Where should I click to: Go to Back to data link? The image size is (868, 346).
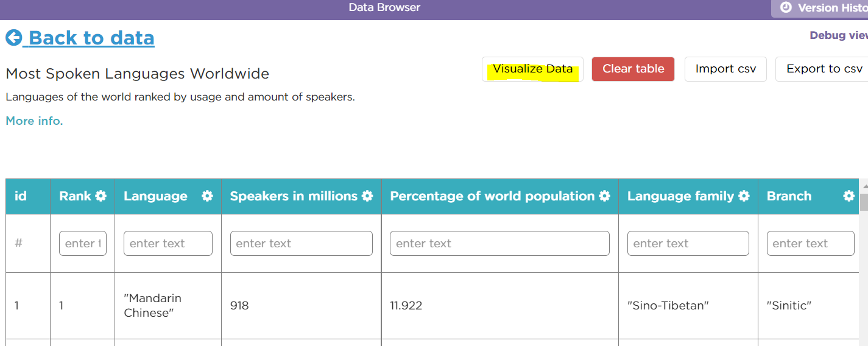click(x=91, y=38)
